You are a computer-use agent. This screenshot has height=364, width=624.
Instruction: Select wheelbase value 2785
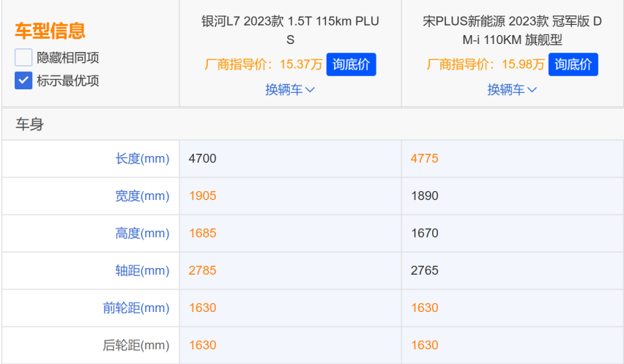click(203, 270)
